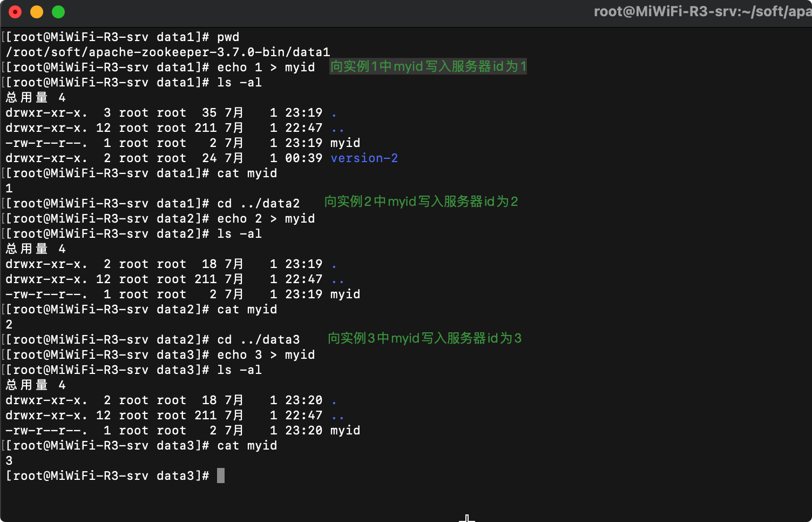Screen dimensions: 812x522
Task: Click the 'cd ../data3' command
Action: tap(258, 340)
